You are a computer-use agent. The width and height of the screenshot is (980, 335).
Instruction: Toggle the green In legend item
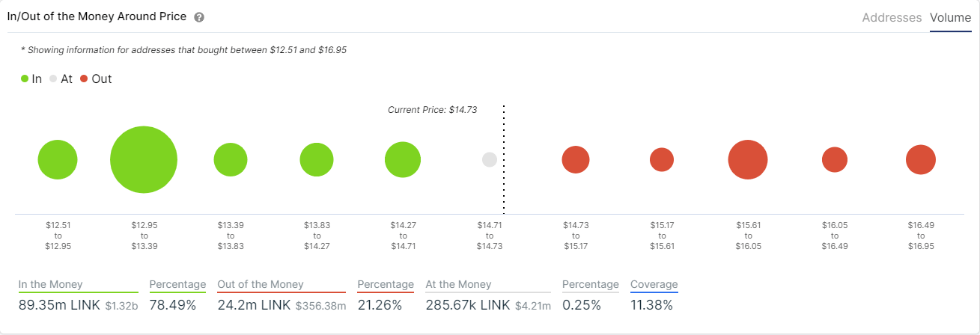31,79
